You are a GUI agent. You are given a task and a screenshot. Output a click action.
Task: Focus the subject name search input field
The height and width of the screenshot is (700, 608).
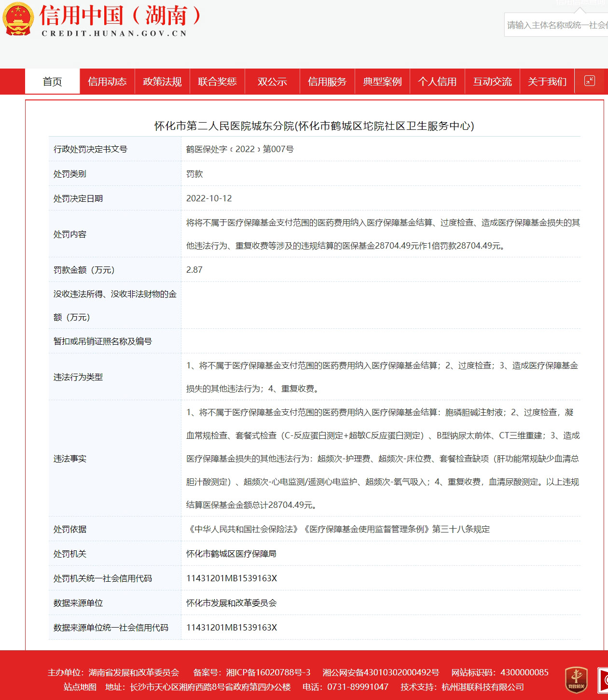click(556, 25)
